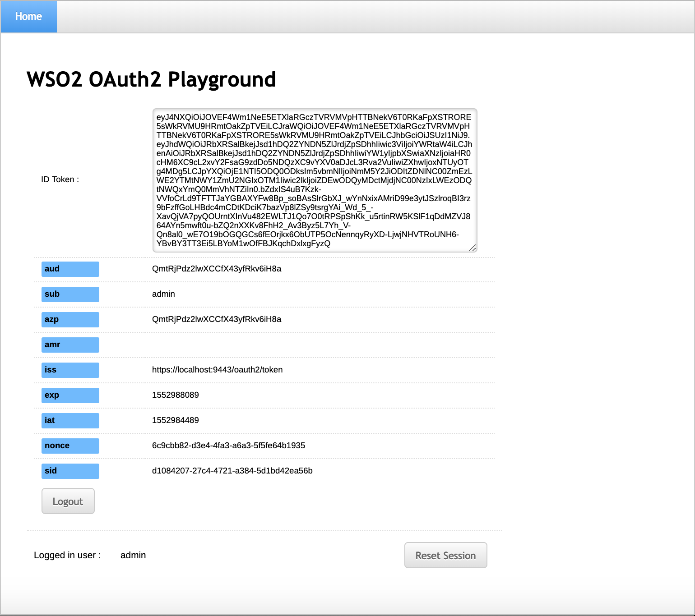Image resolution: width=695 pixels, height=616 pixels.
Task: Click the nonce value 6c9cbb82-d3e4-4fa3-a6a3-5f5fe64b1935
Action: pos(228,445)
